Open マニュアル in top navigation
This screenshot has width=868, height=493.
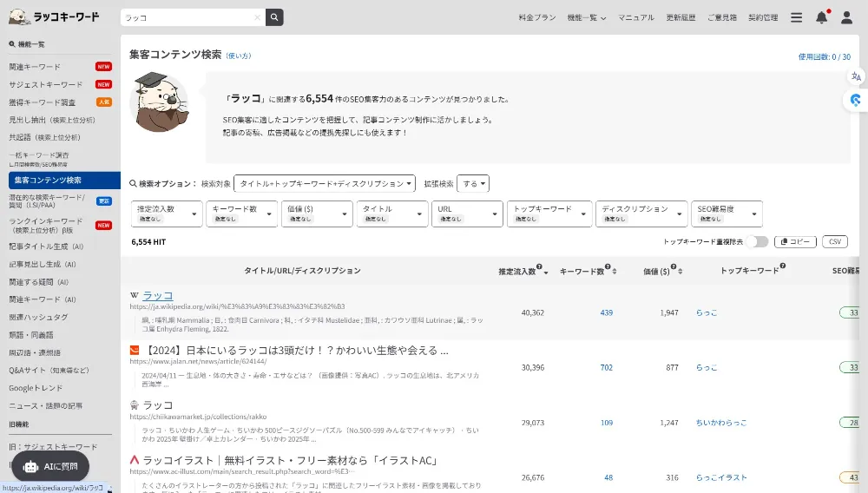pos(636,17)
